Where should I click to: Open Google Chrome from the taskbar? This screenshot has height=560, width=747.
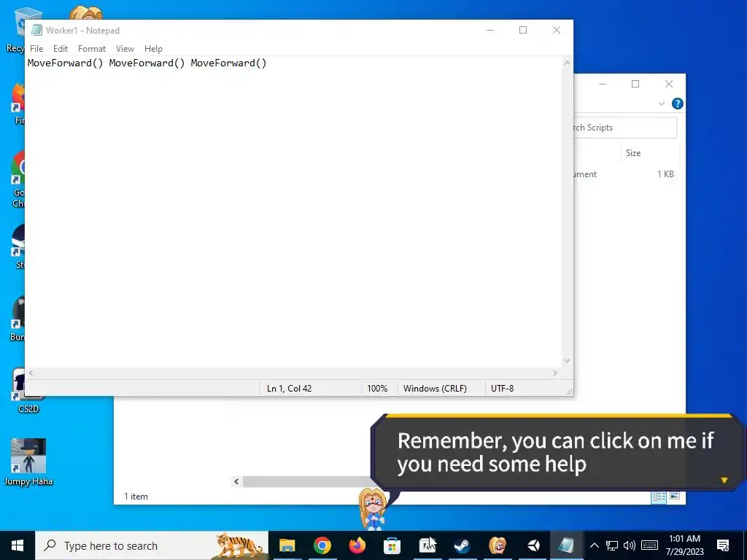322,545
